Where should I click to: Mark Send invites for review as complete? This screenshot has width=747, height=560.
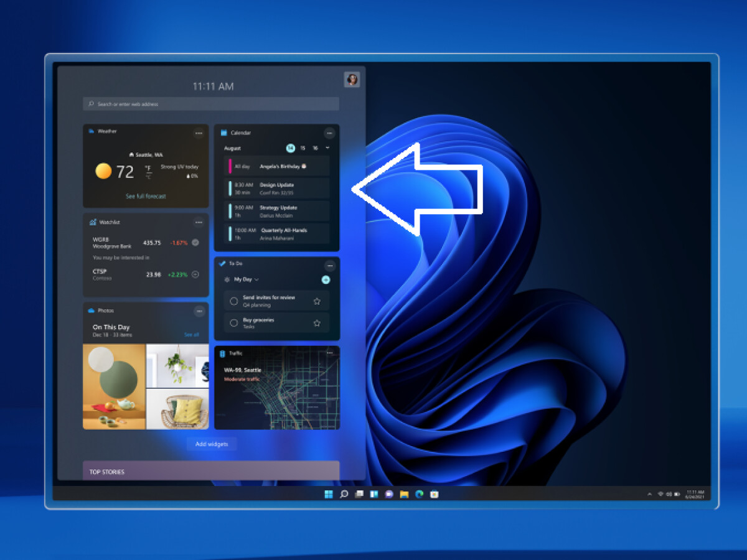234,301
